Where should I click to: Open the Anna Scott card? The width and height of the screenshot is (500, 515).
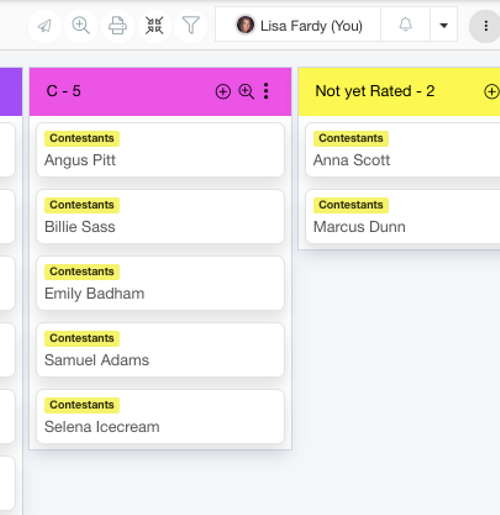pyautogui.click(x=403, y=150)
